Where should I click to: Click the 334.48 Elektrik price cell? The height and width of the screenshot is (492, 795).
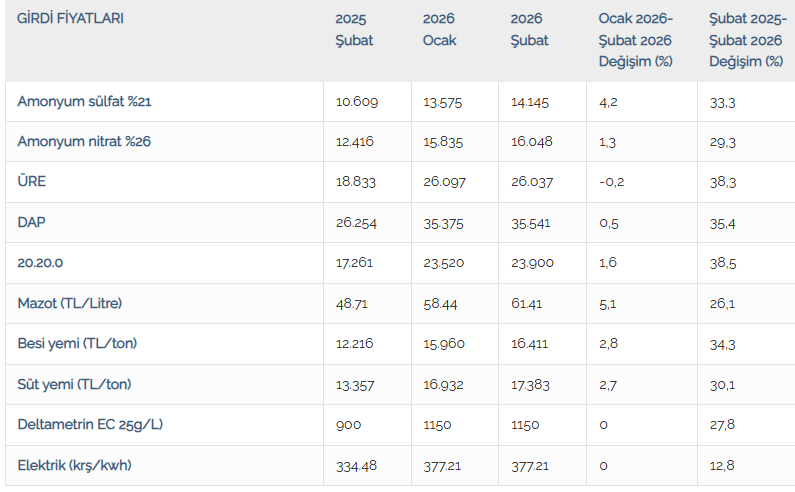coord(357,466)
